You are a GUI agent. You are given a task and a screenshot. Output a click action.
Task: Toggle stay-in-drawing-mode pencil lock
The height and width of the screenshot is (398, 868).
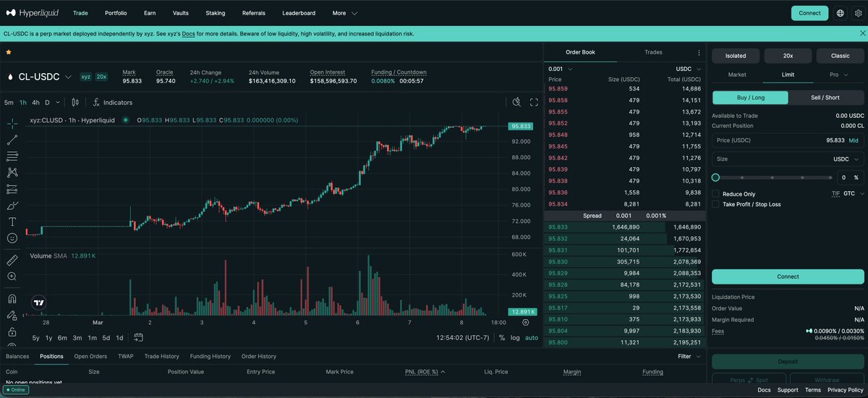click(12, 316)
